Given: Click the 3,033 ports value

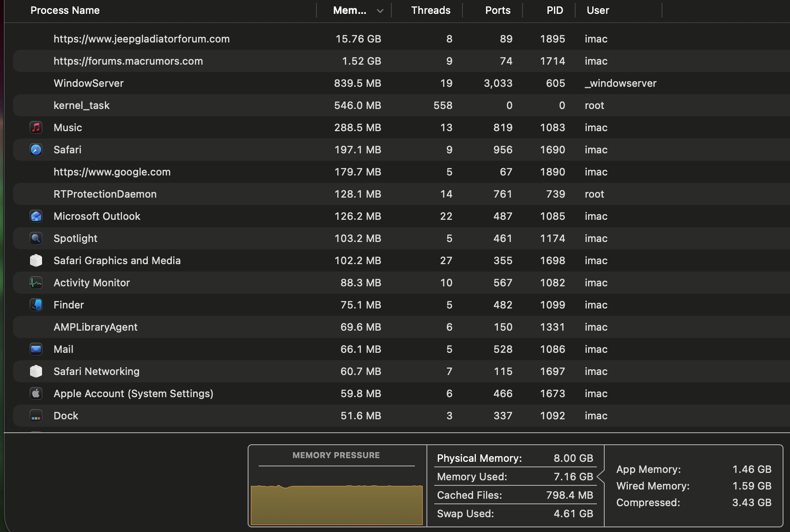Looking at the screenshot, I should pos(498,83).
